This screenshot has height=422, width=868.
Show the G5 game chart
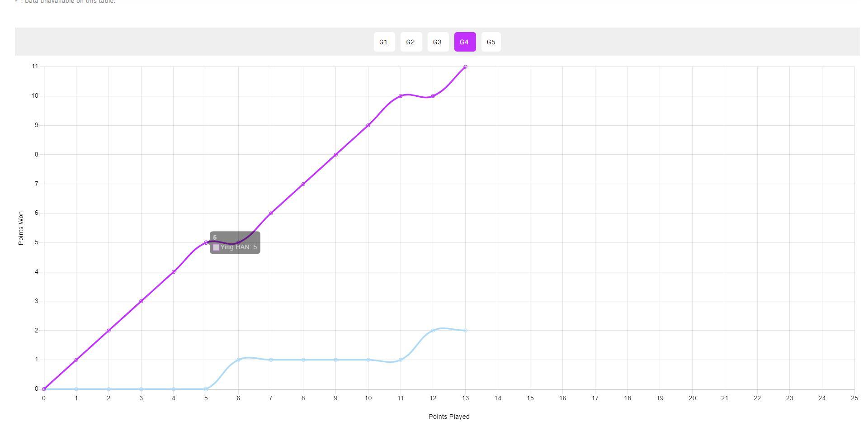[x=491, y=42]
